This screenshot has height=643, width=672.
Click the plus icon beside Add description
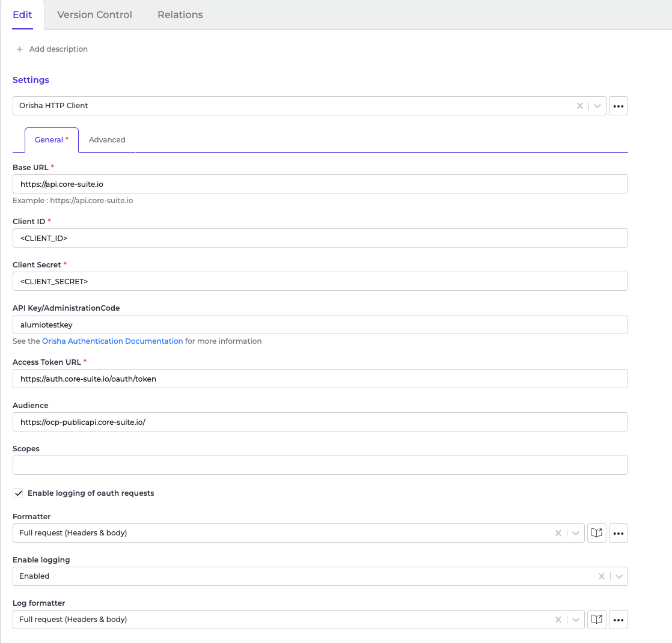pyautogui.click(x=20, y=49)
